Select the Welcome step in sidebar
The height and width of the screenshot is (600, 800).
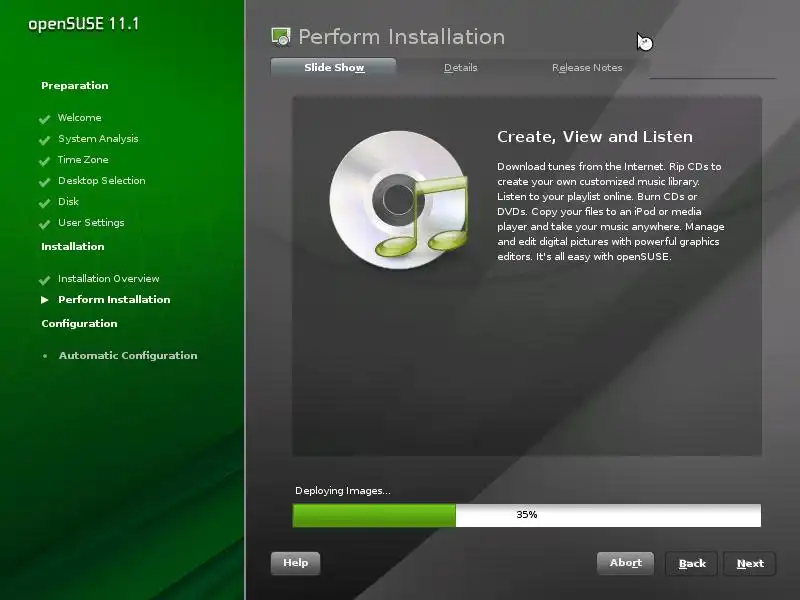[x=80, y=117]
